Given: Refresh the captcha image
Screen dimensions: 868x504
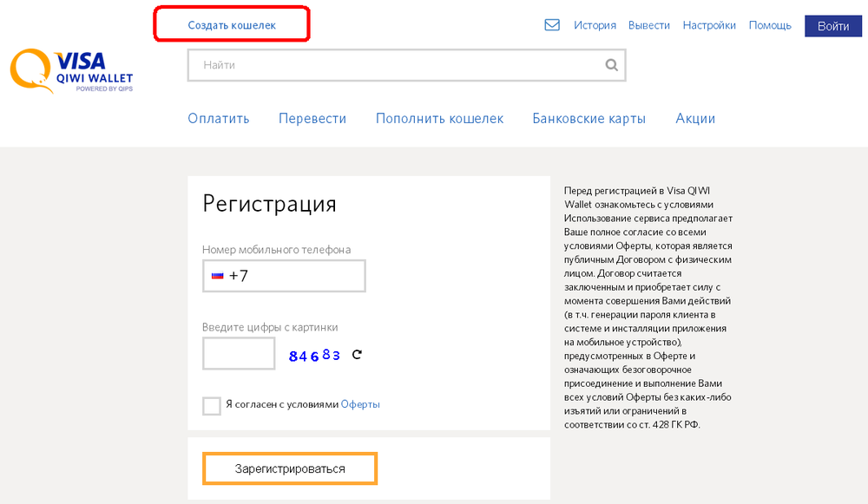Looking at the screenshot, I should point(357,355).
